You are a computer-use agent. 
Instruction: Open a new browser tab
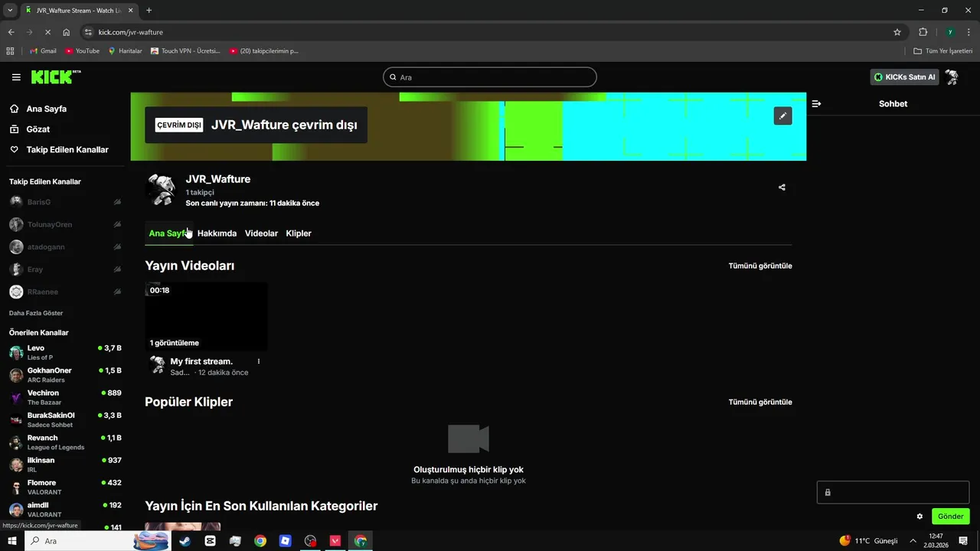149,10
